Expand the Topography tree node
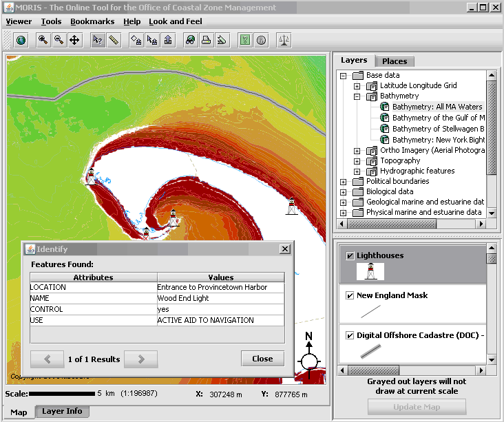This screenshot has height=422, width=504. (x=357, y=161)
